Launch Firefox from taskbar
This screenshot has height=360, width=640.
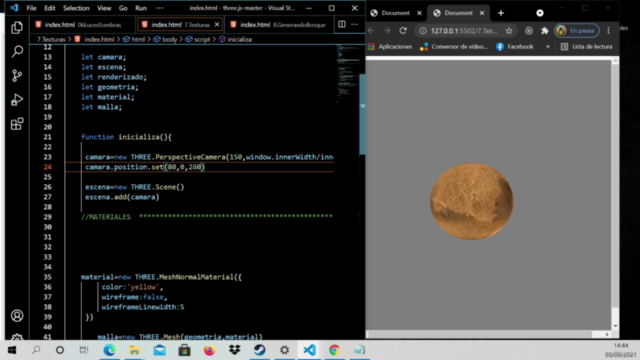pos(209,350)
